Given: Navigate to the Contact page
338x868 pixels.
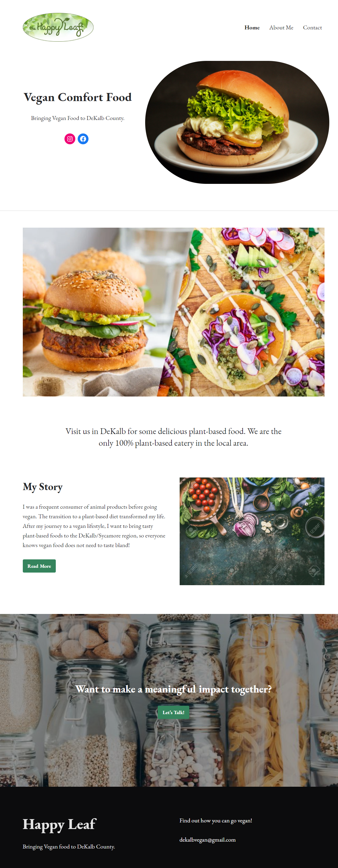Looking at the screenshot, I should [313, 28].
